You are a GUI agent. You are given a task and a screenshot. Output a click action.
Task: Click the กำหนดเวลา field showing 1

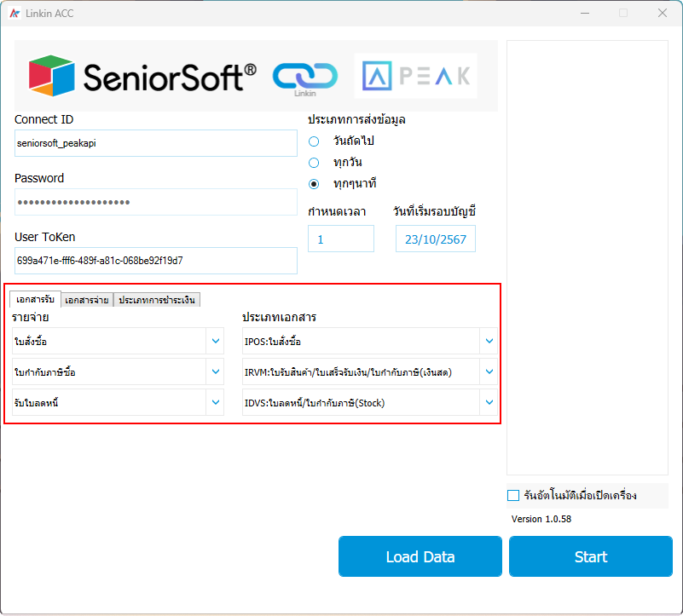341,239
